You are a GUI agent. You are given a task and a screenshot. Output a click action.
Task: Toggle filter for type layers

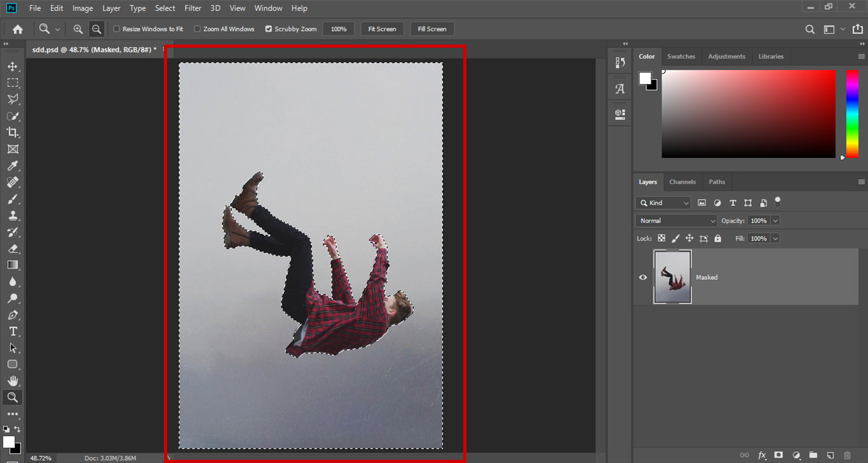(x=733, y=203)
